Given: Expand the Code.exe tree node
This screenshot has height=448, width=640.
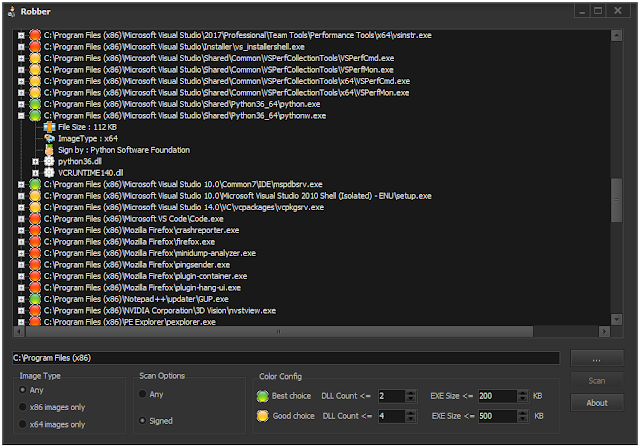Looking at the screenshot, I should pyautogui.click(x=21, y=219).
